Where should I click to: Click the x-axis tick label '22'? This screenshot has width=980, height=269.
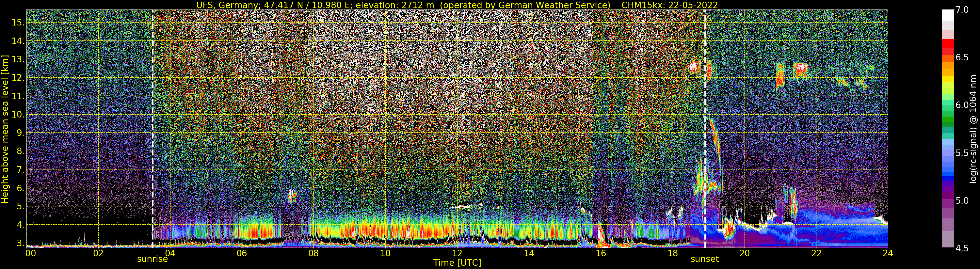pos(816,253)
